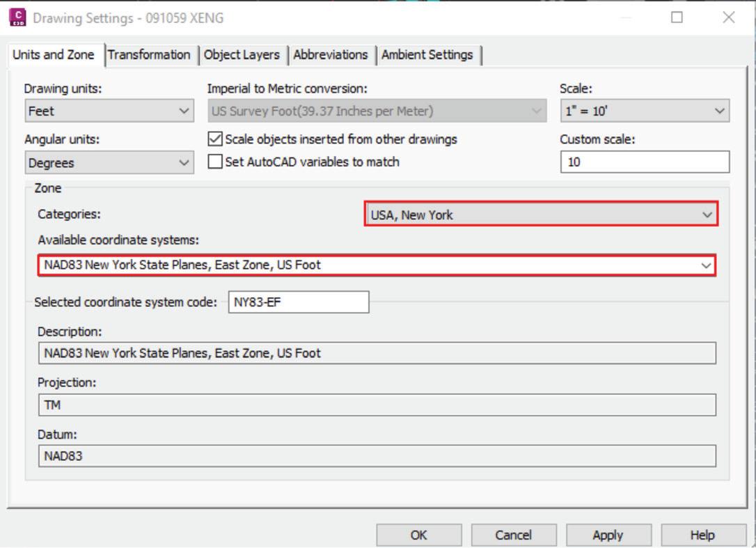Viewport: 756px width, 548px height.
Task: Click the Cancel button
Action: [x=514, y=535]
